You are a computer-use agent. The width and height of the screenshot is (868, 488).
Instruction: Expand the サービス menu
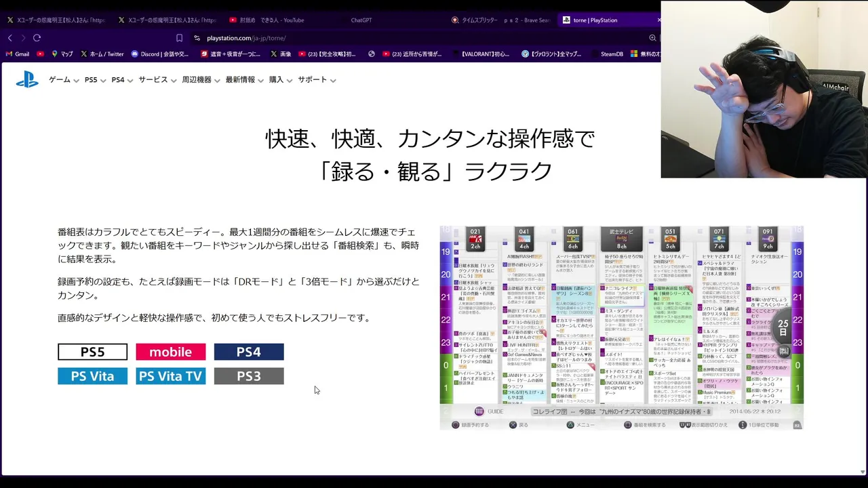click(x=157, y=80)
